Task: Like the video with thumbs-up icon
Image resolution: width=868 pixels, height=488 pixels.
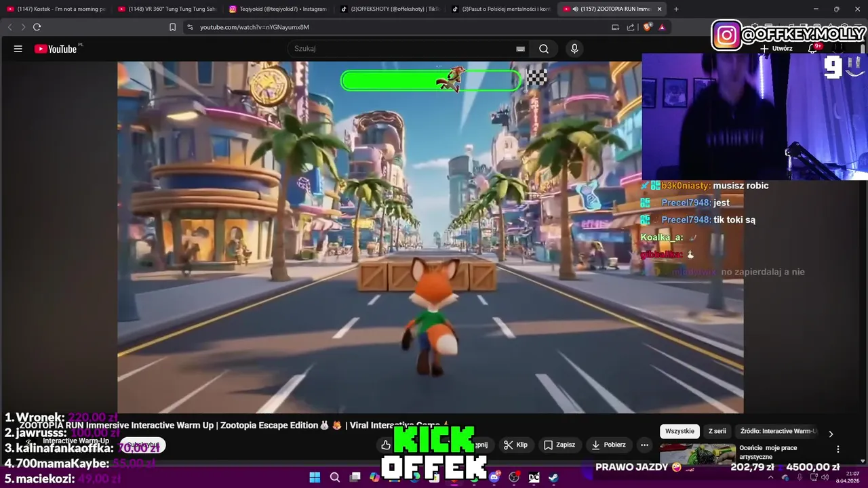Action: click(386, 445)
